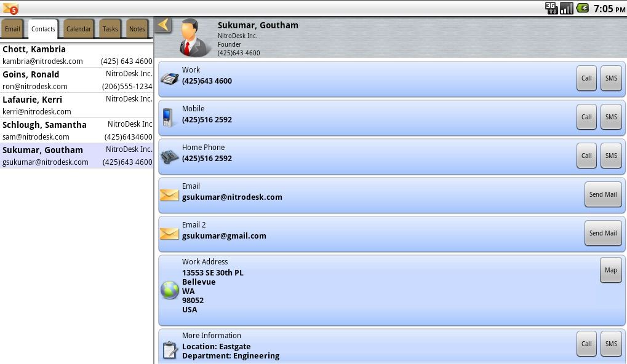Viewport: 627px width, 364px height.
Task: Call the Mobile number
Action: coord(586,117)
